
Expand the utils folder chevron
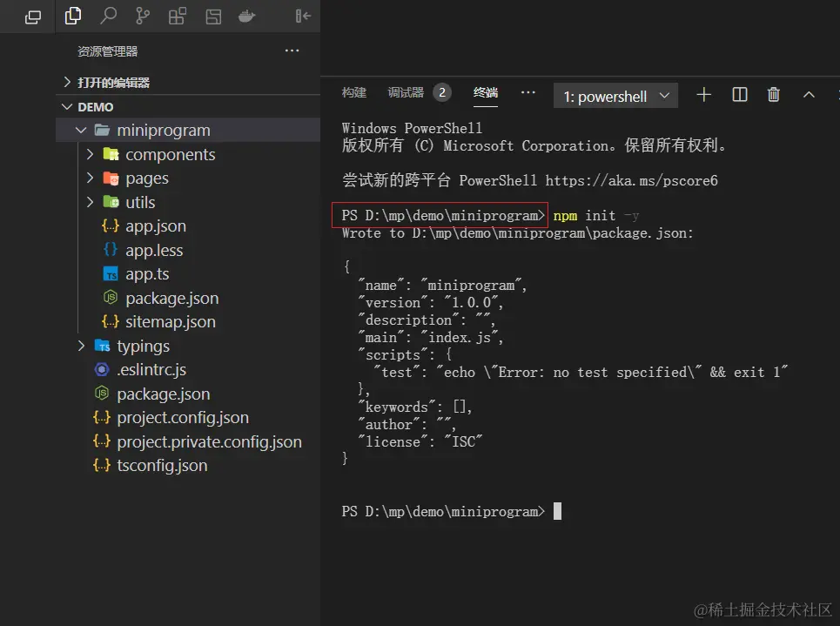coord(90,202)
